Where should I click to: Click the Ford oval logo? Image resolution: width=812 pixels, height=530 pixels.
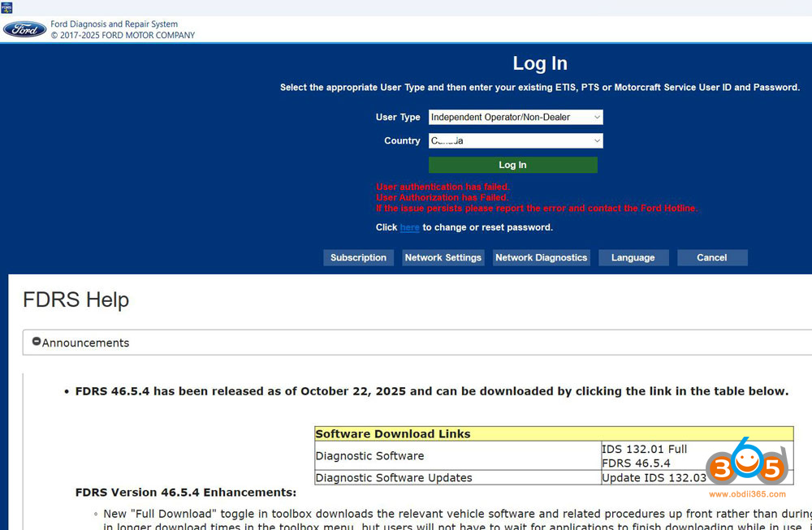click(x=24, y=30)
